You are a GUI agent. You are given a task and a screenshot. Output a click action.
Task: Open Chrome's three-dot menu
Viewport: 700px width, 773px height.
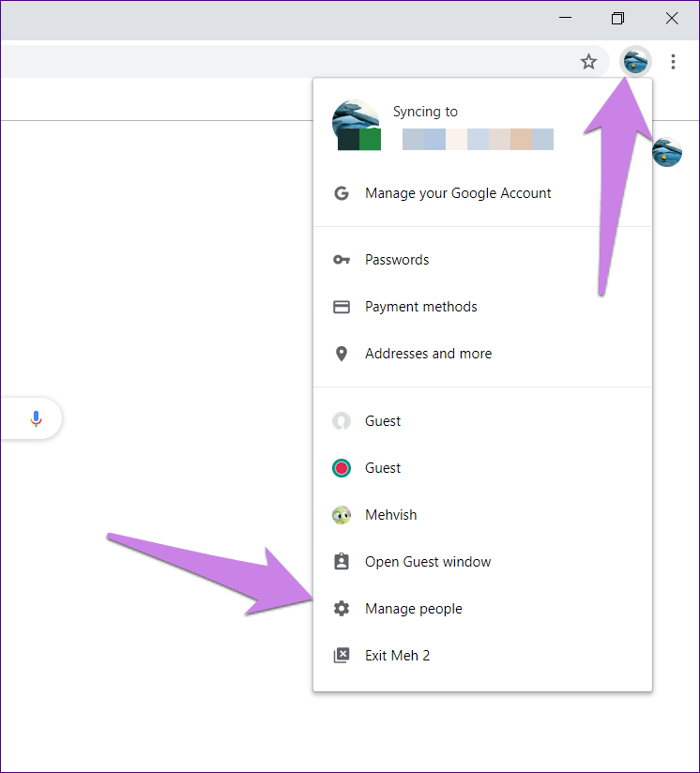(x=673, y=62)
